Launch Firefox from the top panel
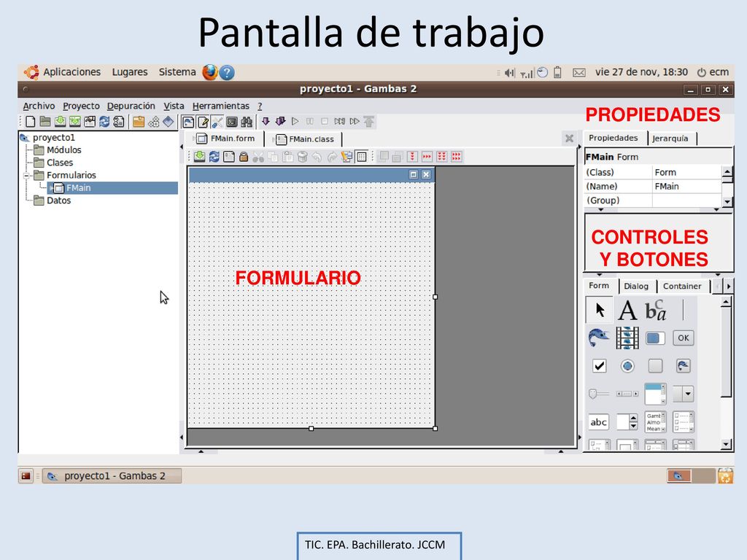Viewport: 747px width, 560px height. pos(209,72)
